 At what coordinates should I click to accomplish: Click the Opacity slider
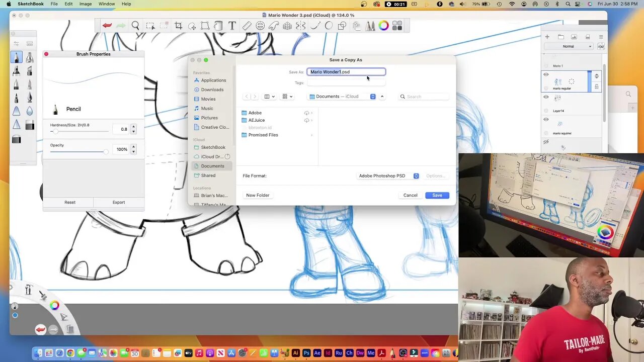click(x=79, y=151)
